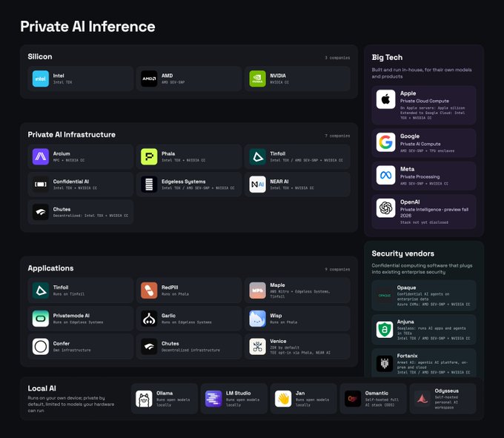The image size is (504, 438).
Task: Click the 'Fortanix' vendor name
Action: click(407, 356)
